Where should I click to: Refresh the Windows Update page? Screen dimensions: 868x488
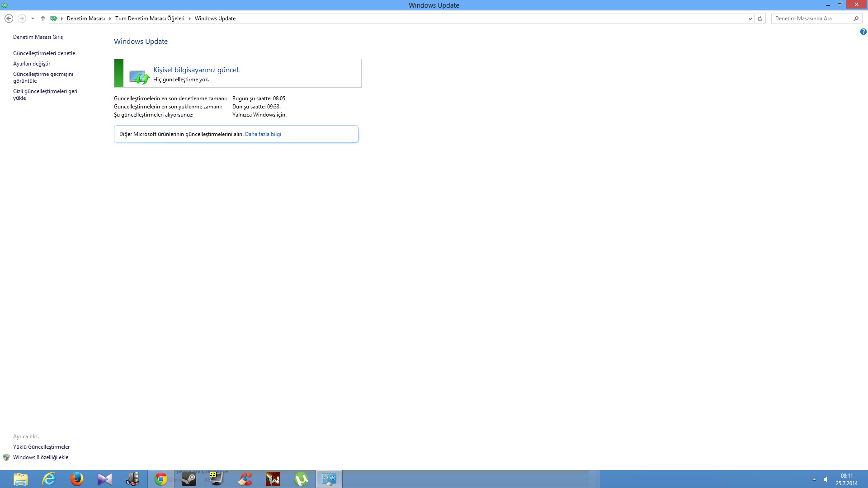tap(760, 19)
